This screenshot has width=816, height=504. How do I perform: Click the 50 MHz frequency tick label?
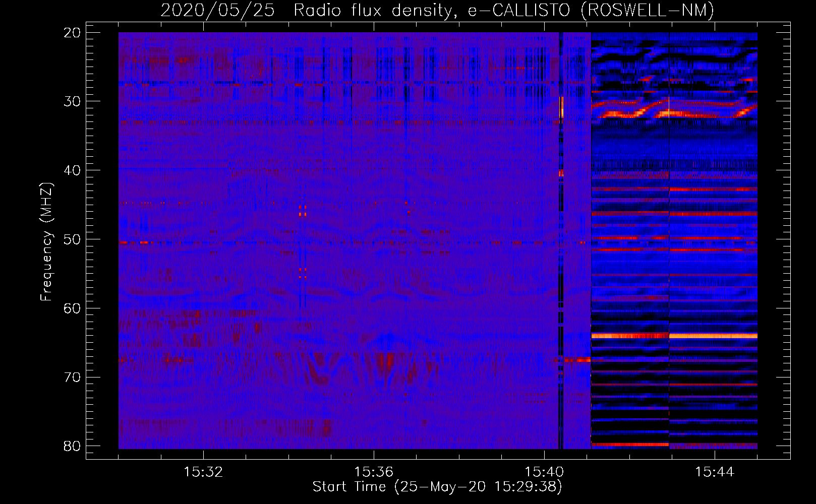click(72, 239)
